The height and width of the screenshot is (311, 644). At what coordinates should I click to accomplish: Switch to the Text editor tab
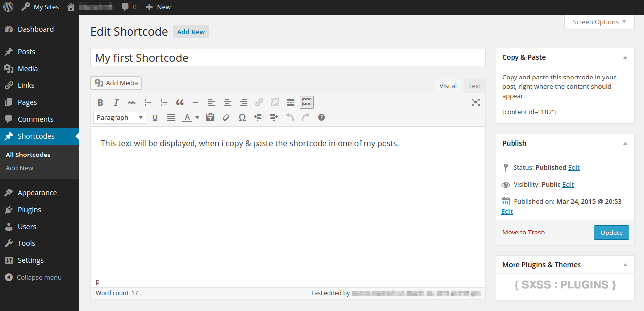point(475,86)
